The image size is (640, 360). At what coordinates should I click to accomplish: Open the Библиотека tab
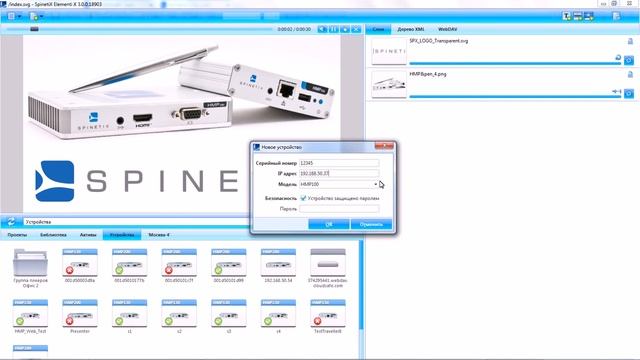click(x=53, y=235)
